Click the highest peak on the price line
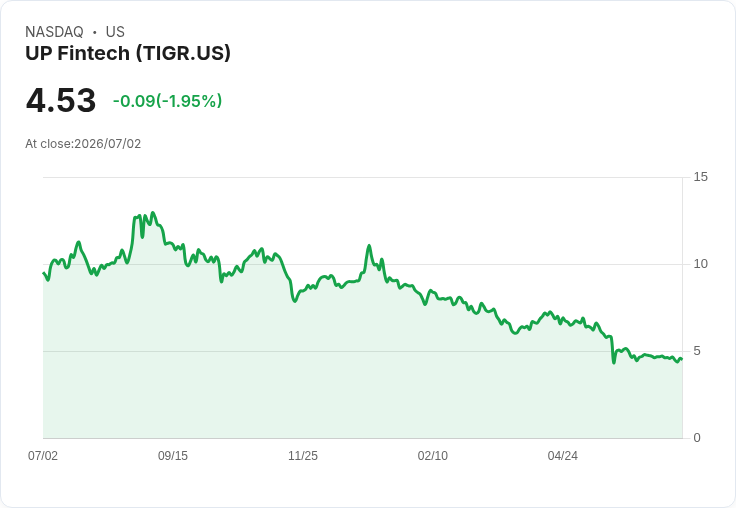 153,213
